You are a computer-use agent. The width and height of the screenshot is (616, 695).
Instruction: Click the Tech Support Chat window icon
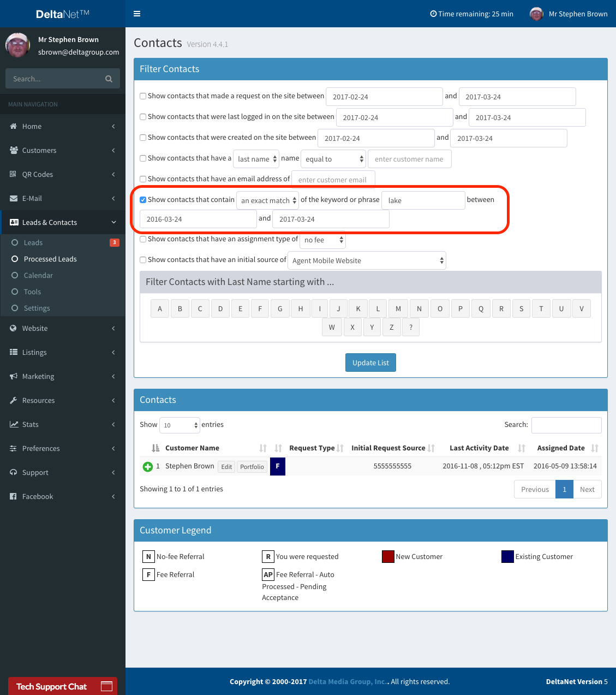click(106, 686)
